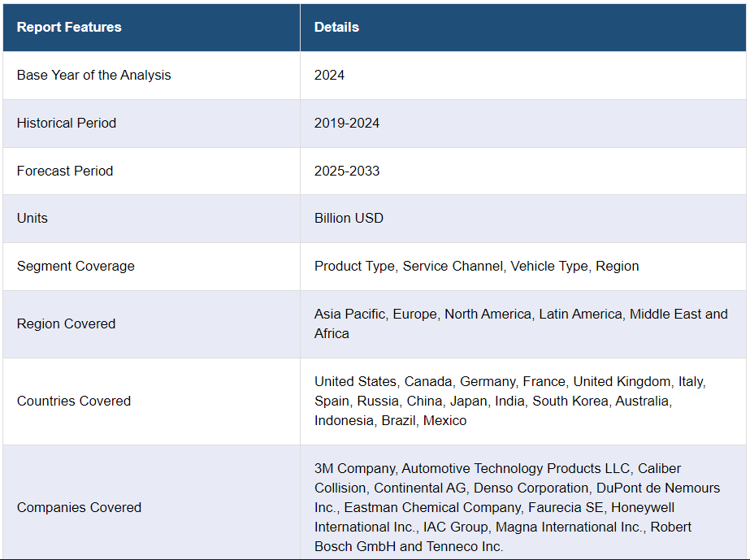
Task: Click the countries list starting with 'United States'
Action: tap(509, 381)
